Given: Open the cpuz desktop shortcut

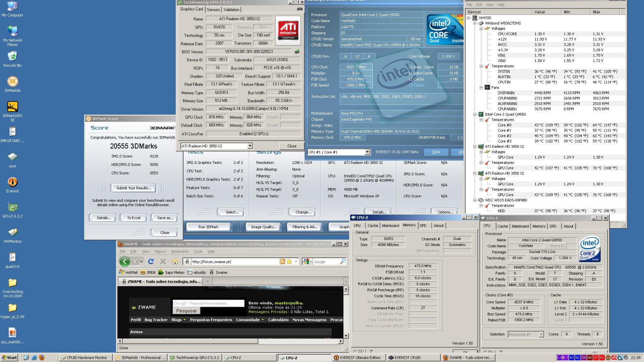Looking at the screenshot, I should point(12,160).
